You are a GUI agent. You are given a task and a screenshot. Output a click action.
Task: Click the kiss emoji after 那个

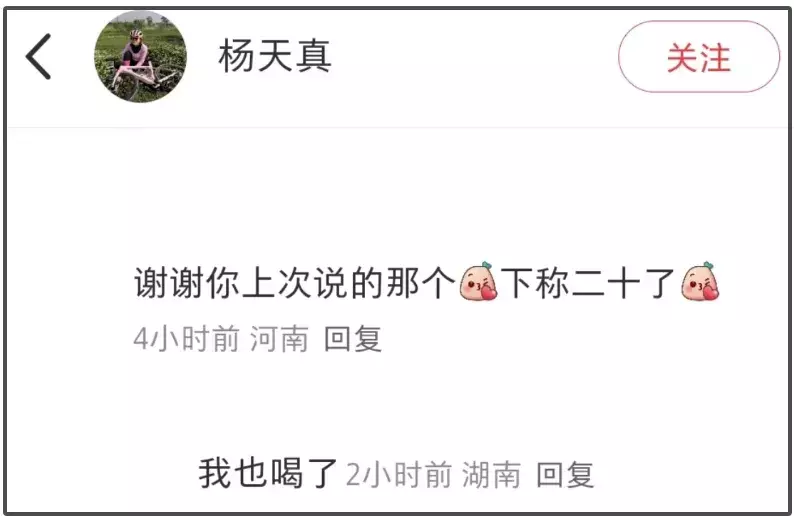478,282
